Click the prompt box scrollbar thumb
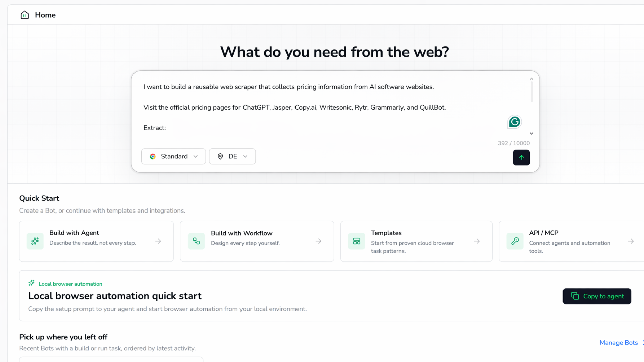The height and width of the screenshot is (362, 644). (532, 92)
